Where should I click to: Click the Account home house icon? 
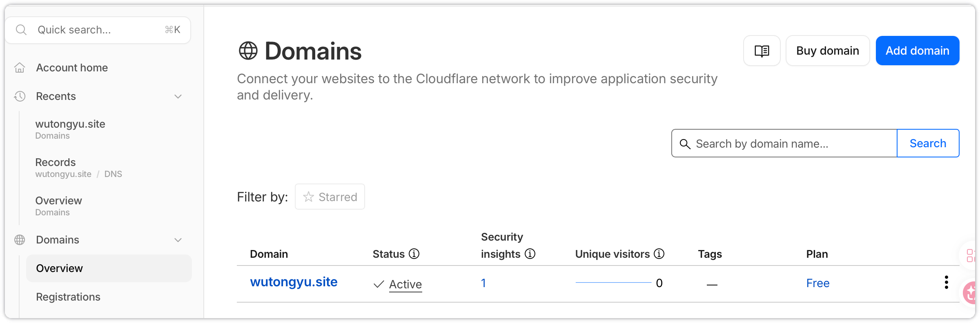20,68
